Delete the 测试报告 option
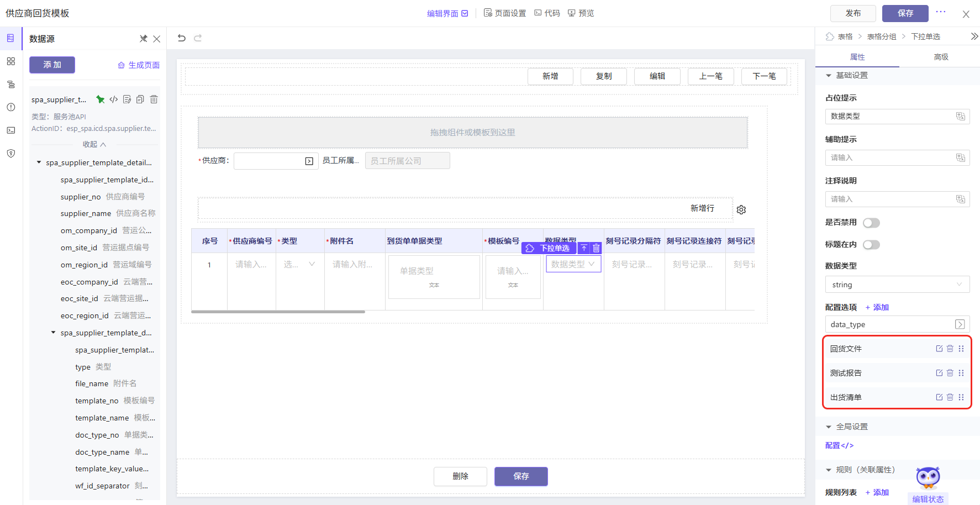Image resolution: width=980 pixels, height=505 pixels. click(950, 373)
